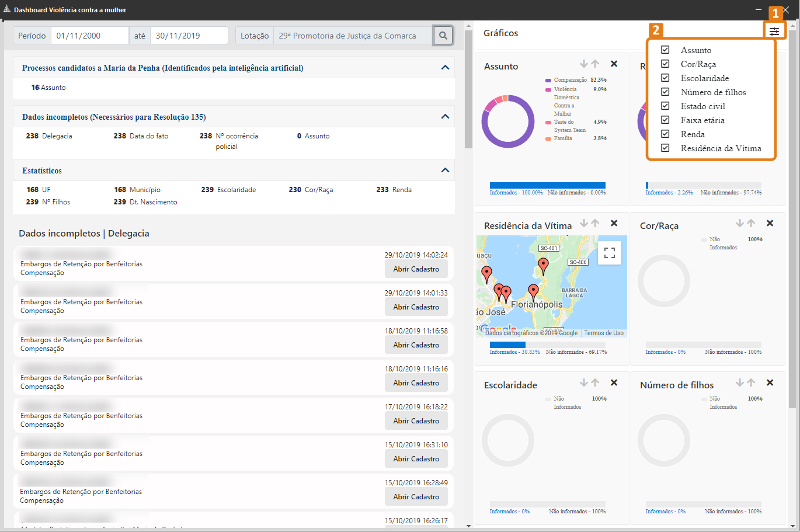This screenshot has height=532, width=800.
Task: Close the Residência da Vítima chart
Action: pos(614,223)
